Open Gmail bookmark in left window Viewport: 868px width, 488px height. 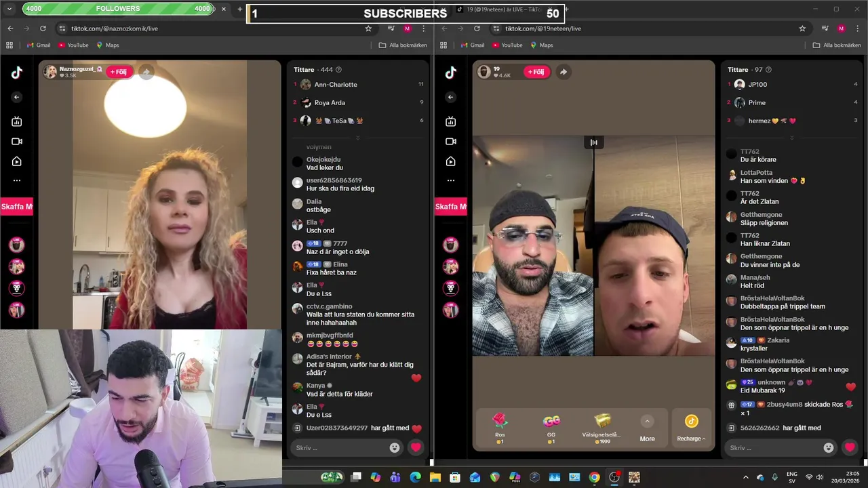39,45
